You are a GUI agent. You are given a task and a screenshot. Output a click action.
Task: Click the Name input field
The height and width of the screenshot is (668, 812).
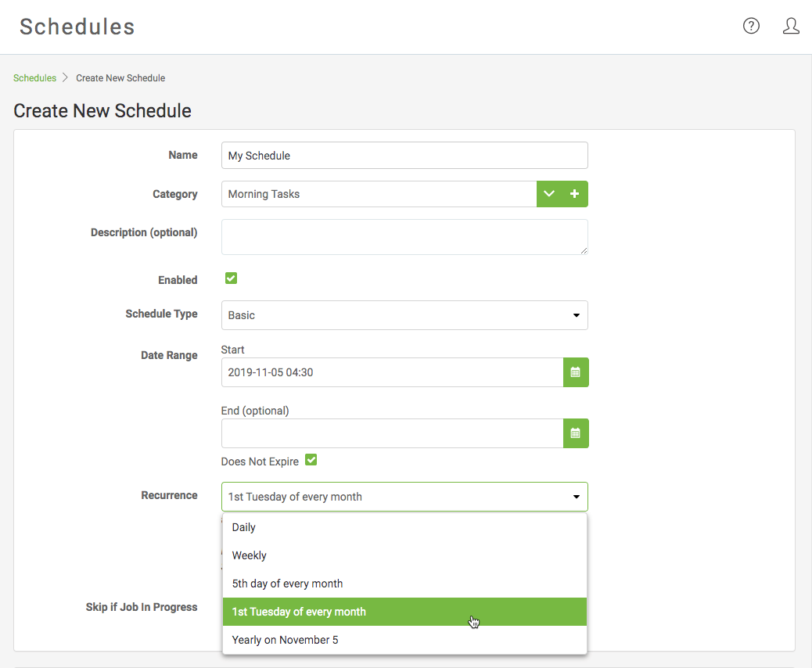(404, 156)
